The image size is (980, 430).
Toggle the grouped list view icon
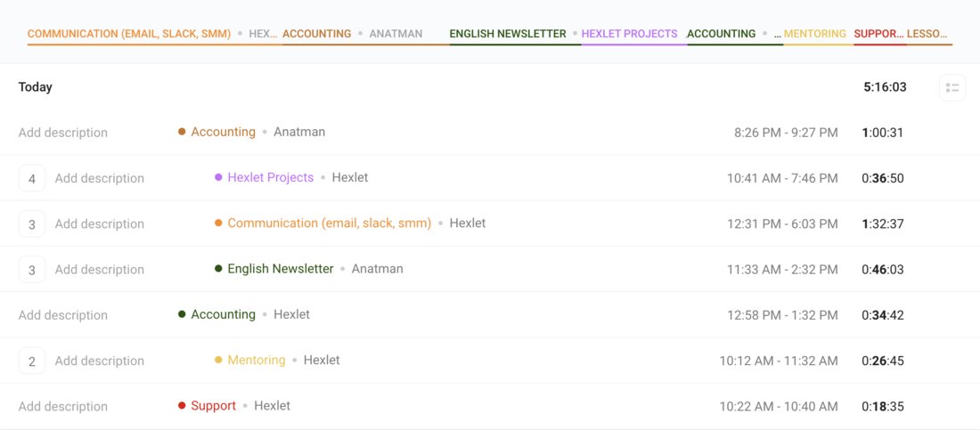coord(952,87)
